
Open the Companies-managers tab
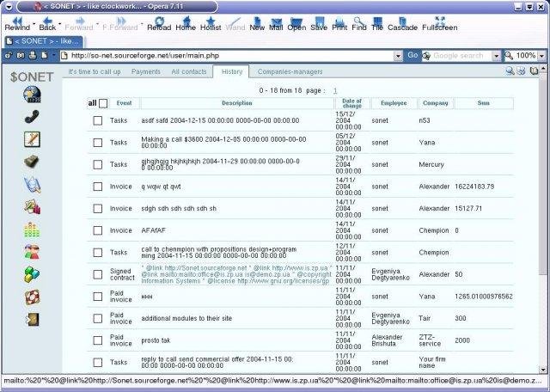click(x=290, y=71)
